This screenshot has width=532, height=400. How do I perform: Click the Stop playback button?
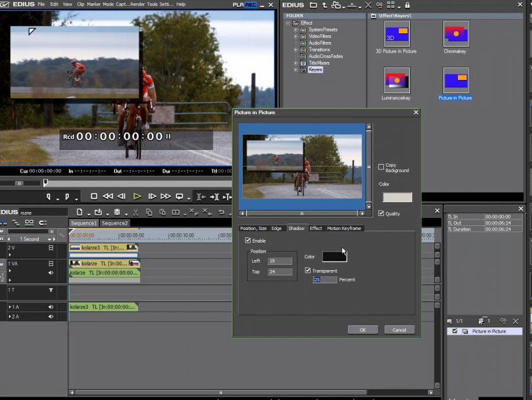(x=94, y=196)
